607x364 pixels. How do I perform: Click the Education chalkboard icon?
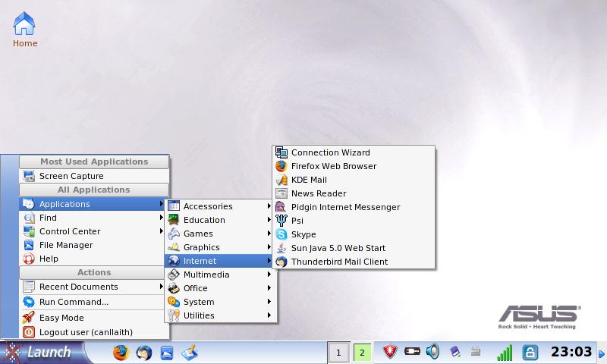tap(174, 219)
